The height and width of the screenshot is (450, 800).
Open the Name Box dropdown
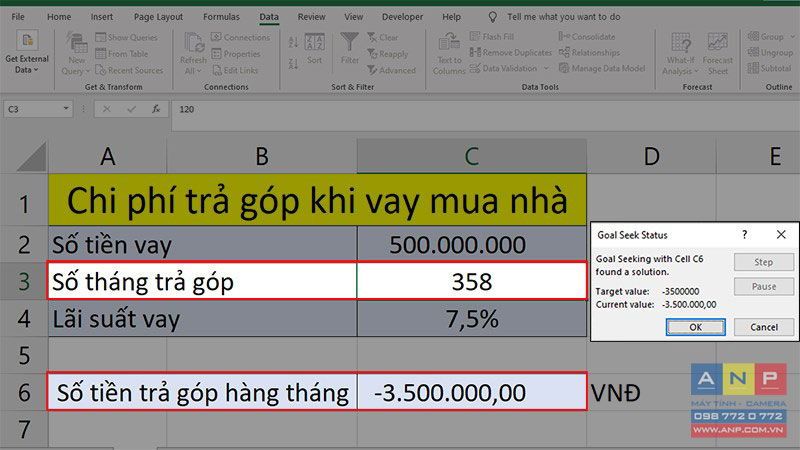pos(66,109)
